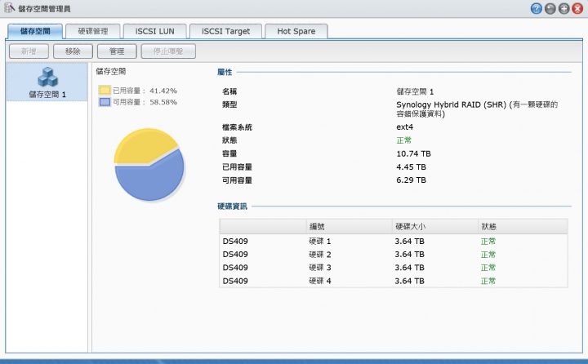Click the 41.42% used capacity label
This screenshot has height=364, width=588.
point(163,91)
